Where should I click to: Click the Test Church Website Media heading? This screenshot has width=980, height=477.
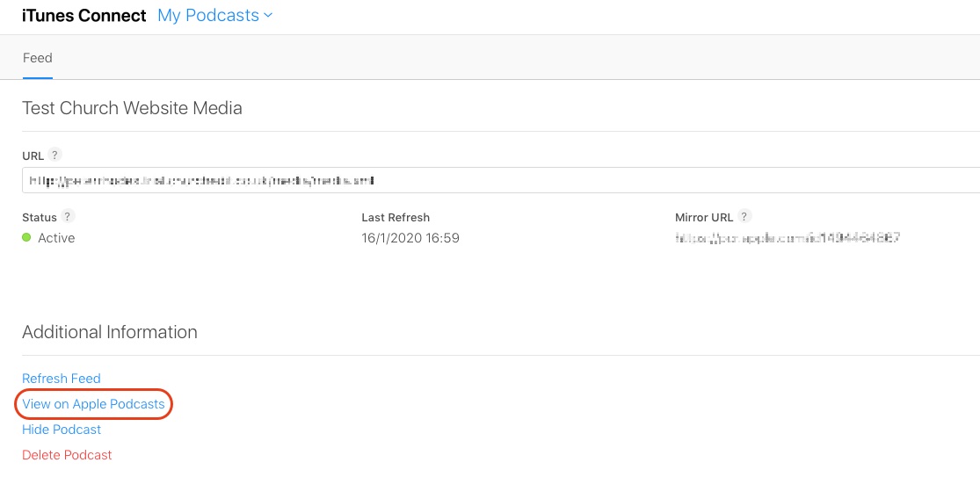(132, 108)
